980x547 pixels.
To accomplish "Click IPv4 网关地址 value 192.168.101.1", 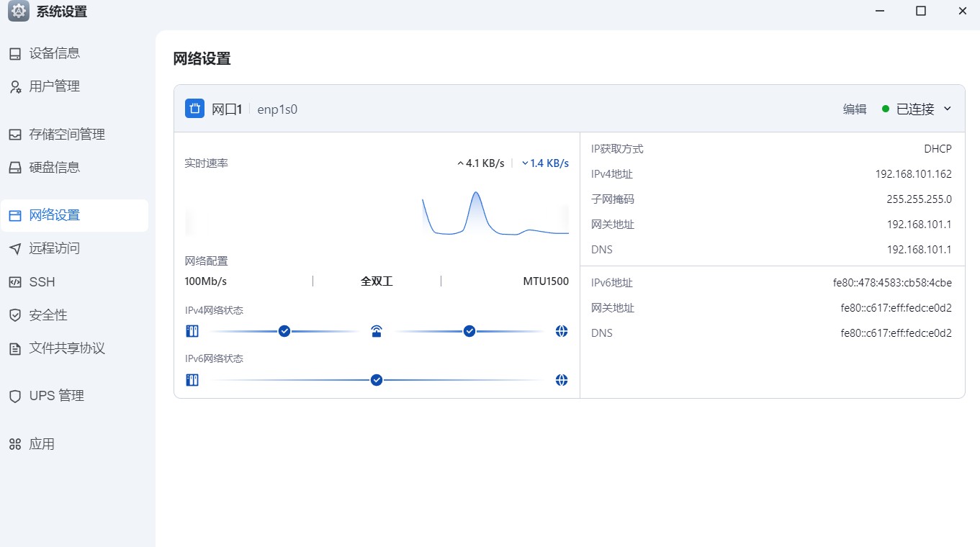I will point(920,225).
